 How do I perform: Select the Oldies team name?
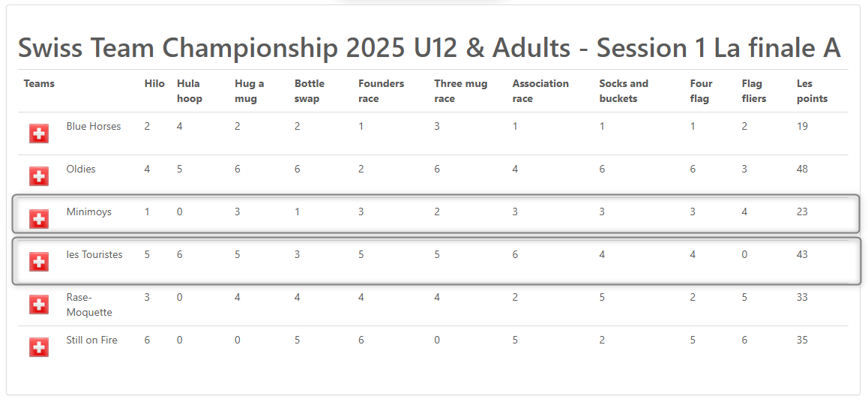coord(81,169)
